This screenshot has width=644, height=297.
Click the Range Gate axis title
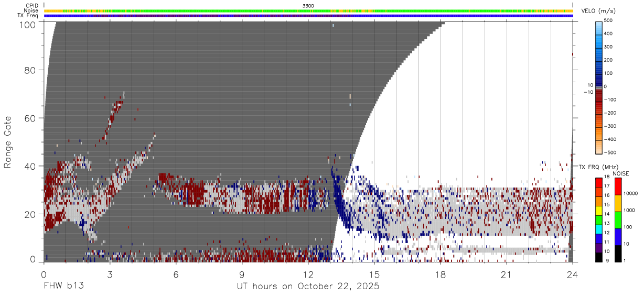pyautogui.click(x=8, y=141)
